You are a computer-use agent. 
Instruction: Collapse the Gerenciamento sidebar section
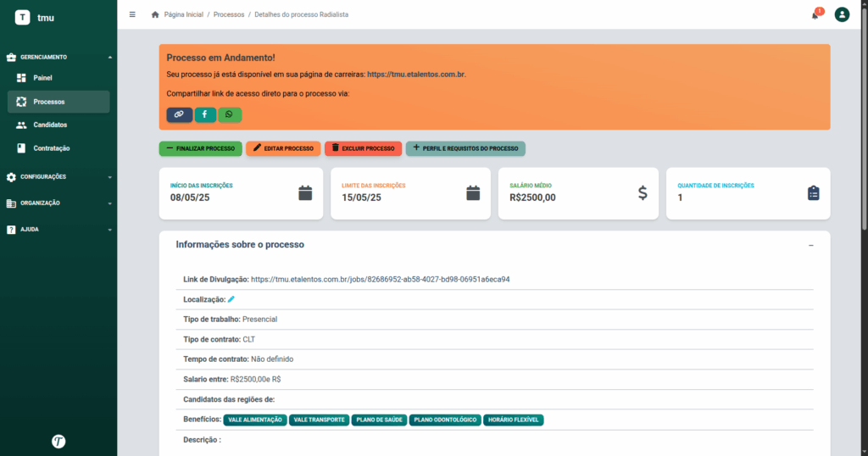58,57
